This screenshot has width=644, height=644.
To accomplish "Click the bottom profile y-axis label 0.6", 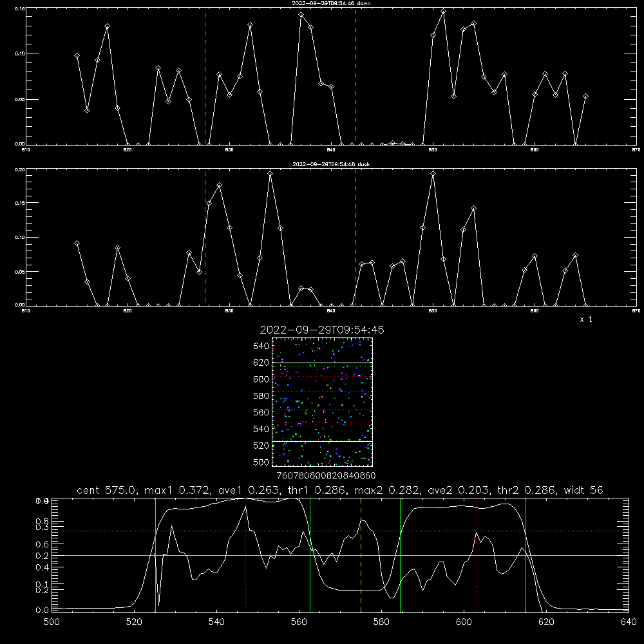I will tap(43, 544).
